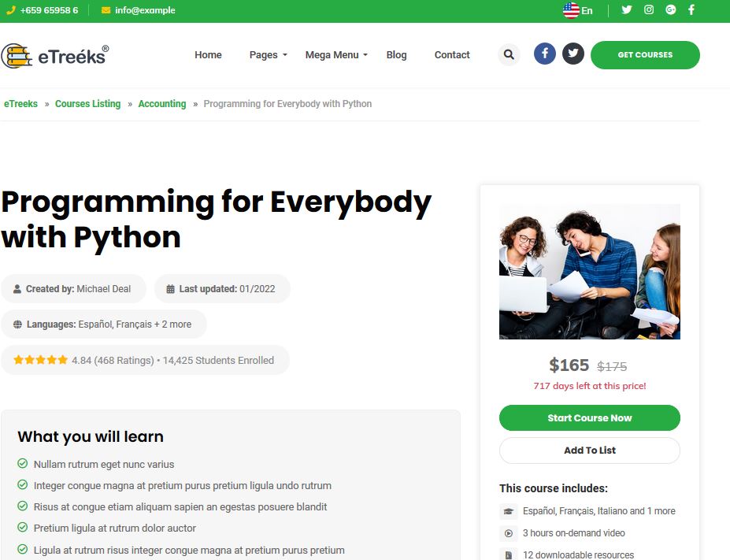Screen dimensions: 730x560
Task: Open the En language selector flag
Action: pos(571,10)
